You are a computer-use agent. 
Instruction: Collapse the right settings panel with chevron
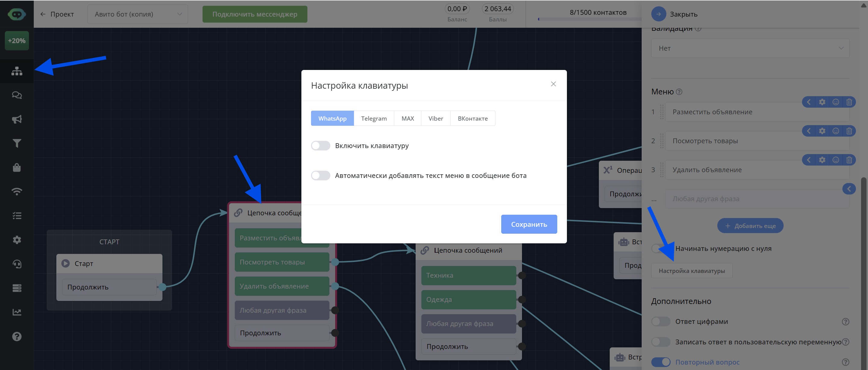coord(849,189)
